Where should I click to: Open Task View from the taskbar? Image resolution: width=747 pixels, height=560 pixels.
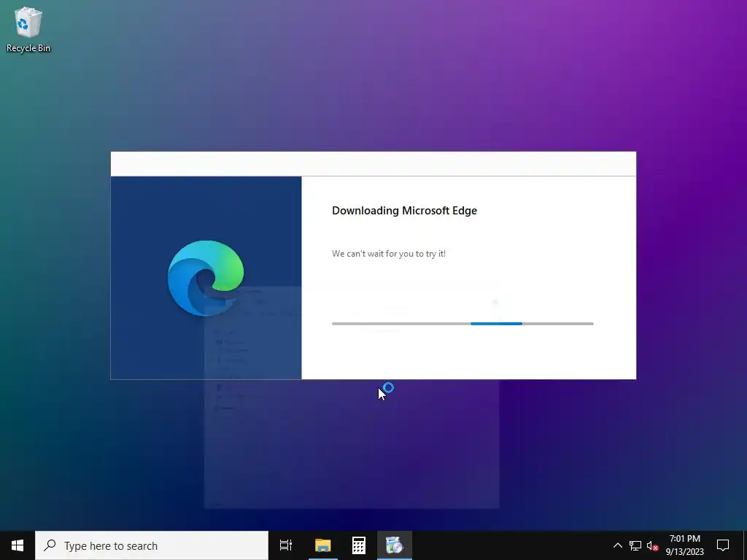pyautogui.click(x=286, y=545)
